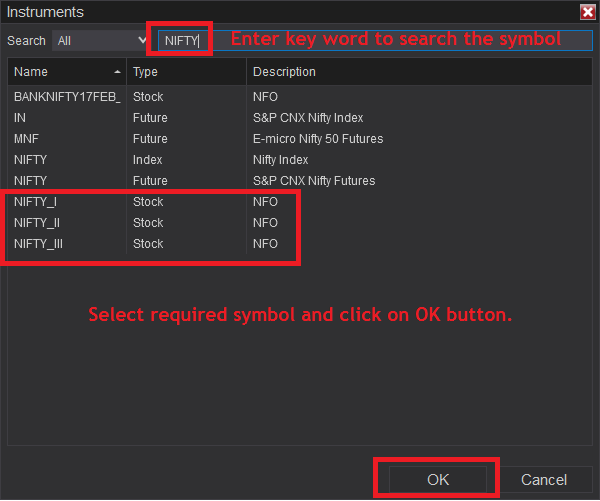Click Stock type cell in BANKNIFTY17FEB_ row

tap(148, 97)
